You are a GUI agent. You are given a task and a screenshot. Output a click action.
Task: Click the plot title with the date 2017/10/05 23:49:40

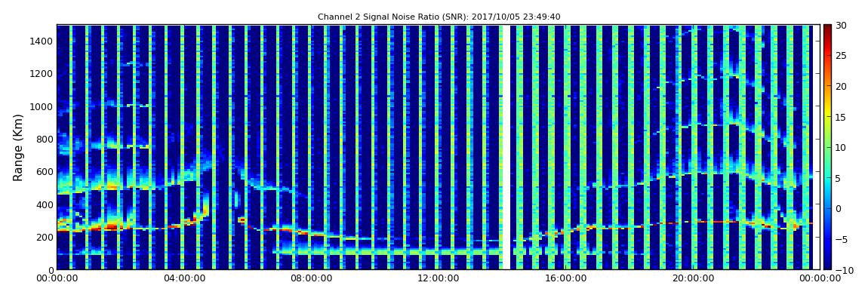click(439, 17)
